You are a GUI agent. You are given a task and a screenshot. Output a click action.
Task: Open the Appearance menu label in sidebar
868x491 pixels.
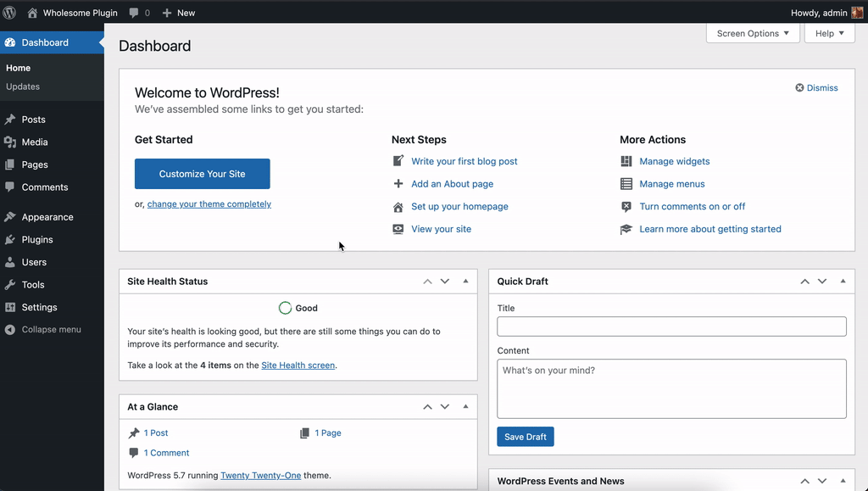(47, 217)
